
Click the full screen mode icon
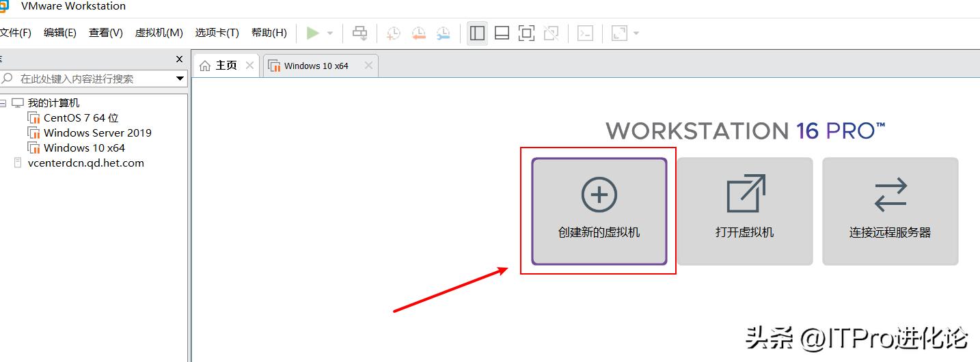pos(526,33)
